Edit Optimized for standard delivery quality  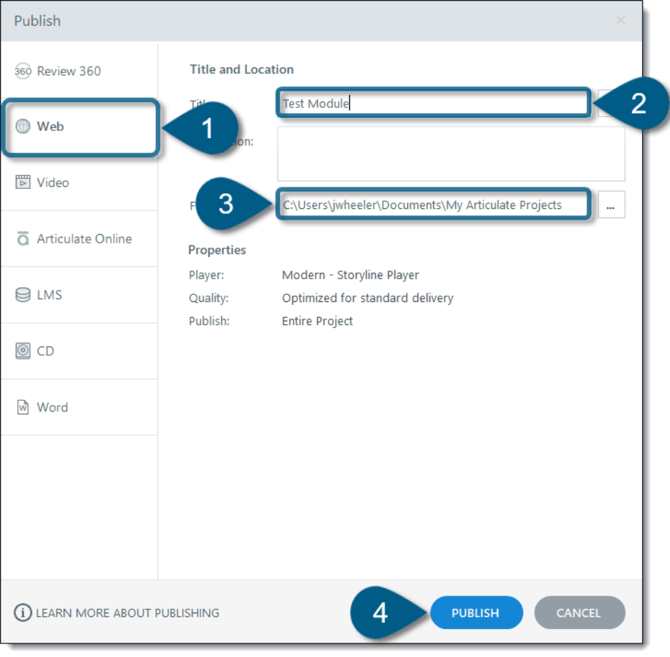(x=367, y=298)
